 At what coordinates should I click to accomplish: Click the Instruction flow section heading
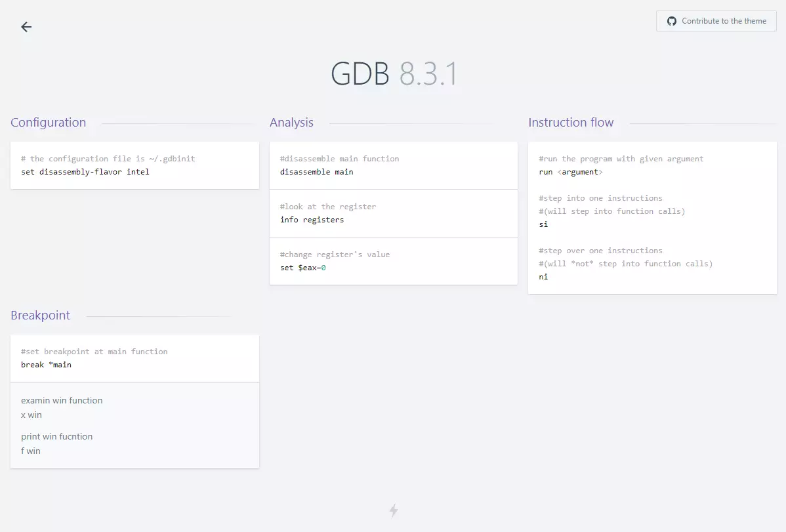[x=571, y=123]
